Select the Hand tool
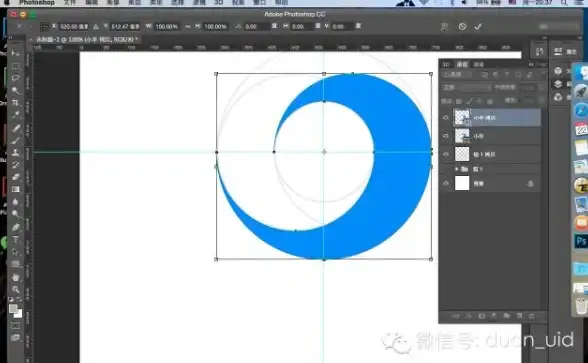 (x=15, y=278)
